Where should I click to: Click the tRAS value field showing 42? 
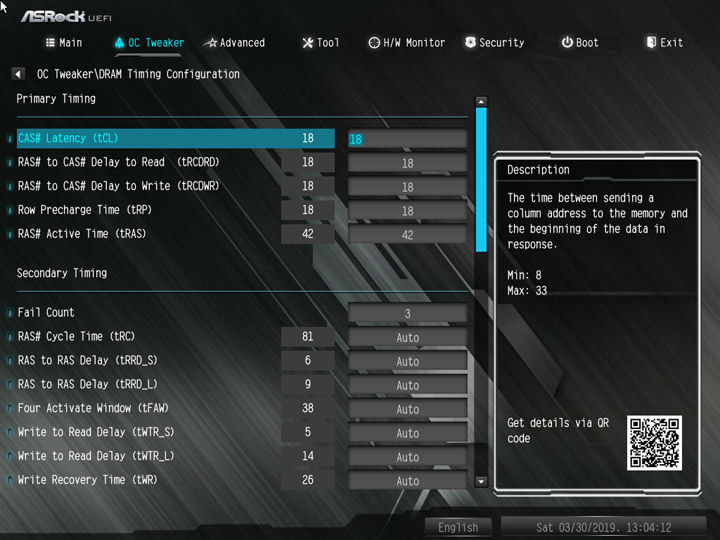coord(407,235)
